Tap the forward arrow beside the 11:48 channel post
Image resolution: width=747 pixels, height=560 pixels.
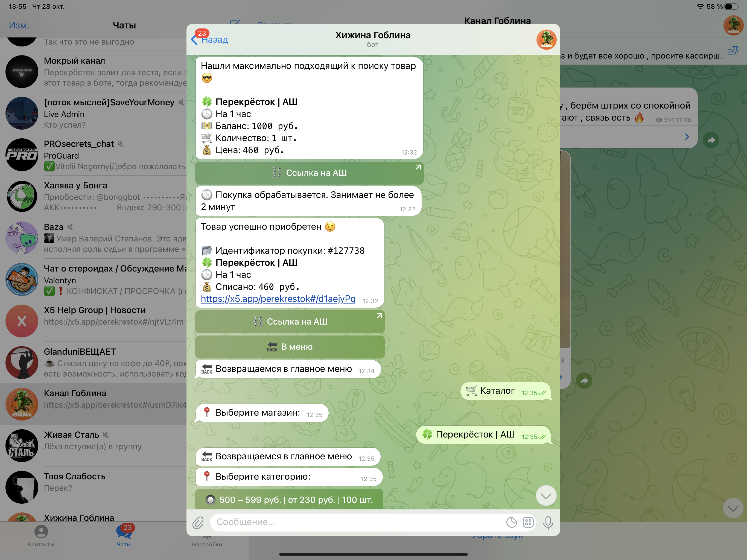[711, 140]
